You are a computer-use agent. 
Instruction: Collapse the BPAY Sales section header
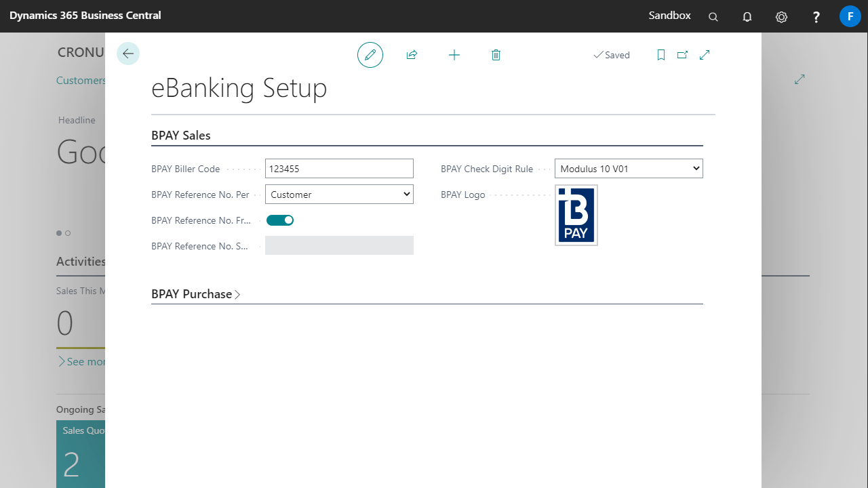click(x=181, y=136)
